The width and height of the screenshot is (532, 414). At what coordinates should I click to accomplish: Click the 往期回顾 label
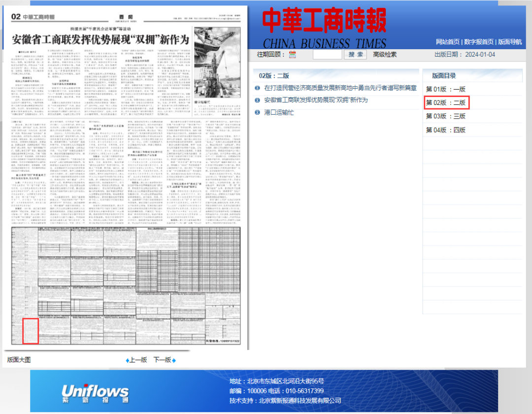coord(270,55)
